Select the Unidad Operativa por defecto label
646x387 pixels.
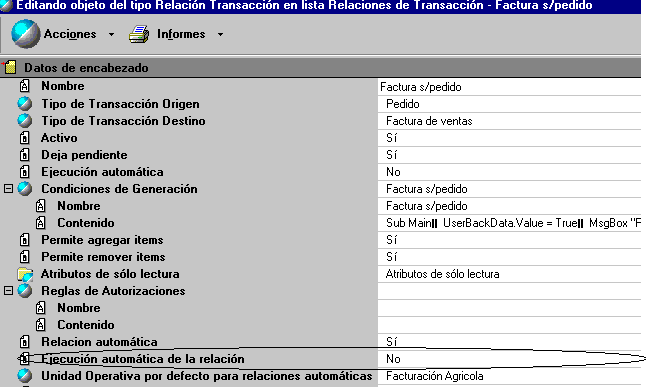(x=206, y=376)
